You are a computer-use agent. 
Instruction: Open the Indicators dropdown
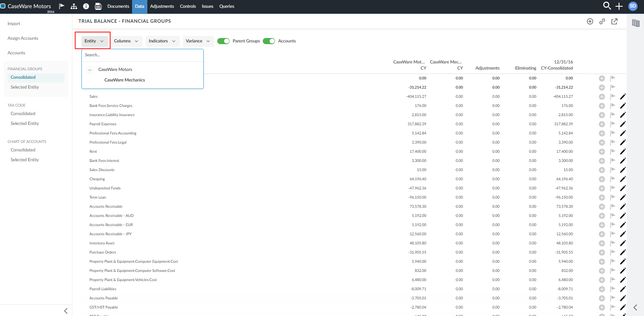[x=163, y=41]
